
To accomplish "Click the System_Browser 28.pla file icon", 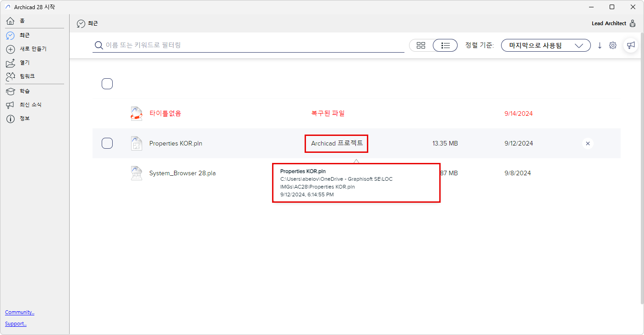I will tap(136, 173).
